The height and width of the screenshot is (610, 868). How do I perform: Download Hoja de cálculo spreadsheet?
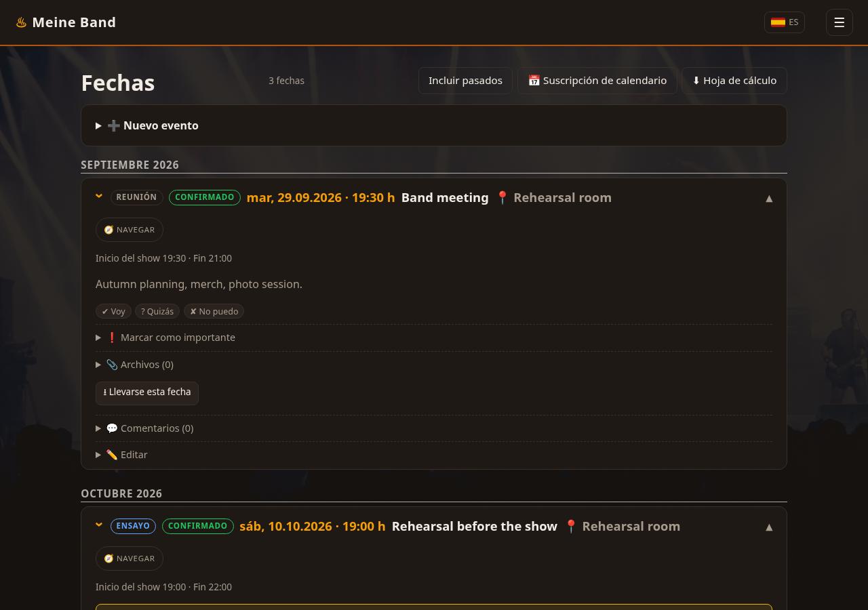(x=734, y=81)
